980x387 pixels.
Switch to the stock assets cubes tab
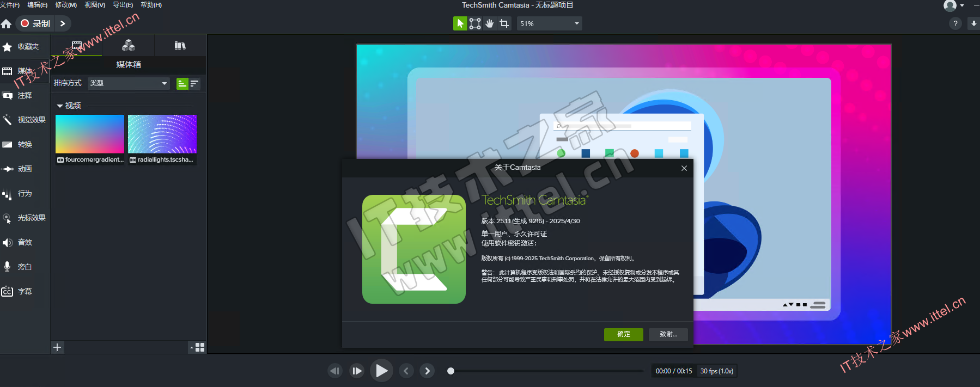tap(129, 46)
